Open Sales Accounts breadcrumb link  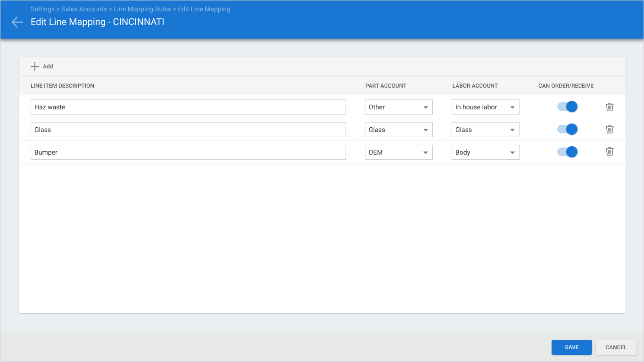point(84,9)
